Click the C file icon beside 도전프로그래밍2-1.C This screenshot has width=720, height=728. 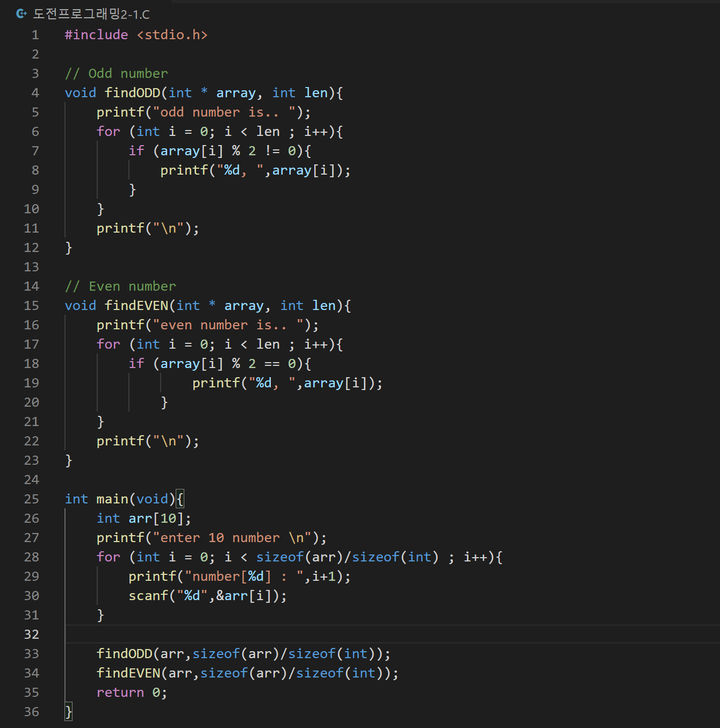point(21,13)
